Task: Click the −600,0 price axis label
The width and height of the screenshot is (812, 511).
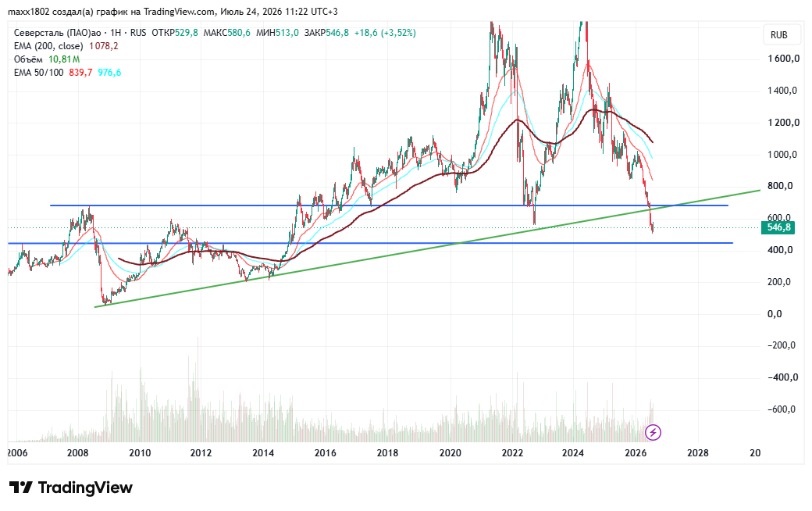Action: click(782, 409)
